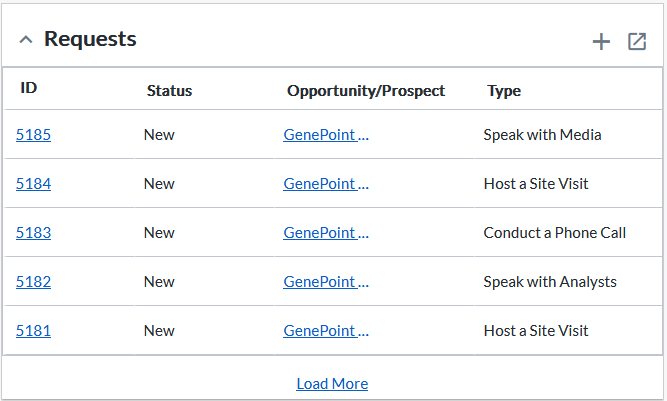
Task: Collapse the Requests section chevron
Action: (x=26, y=40)
